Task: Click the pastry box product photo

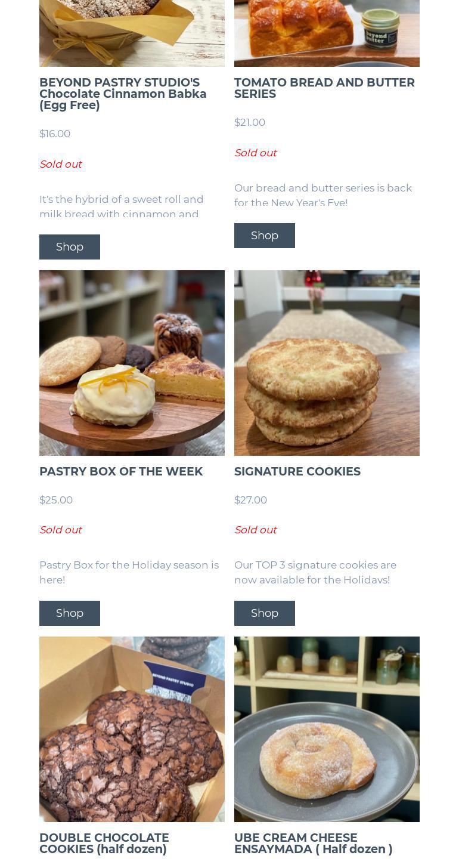Action: (x=132, y=363)
